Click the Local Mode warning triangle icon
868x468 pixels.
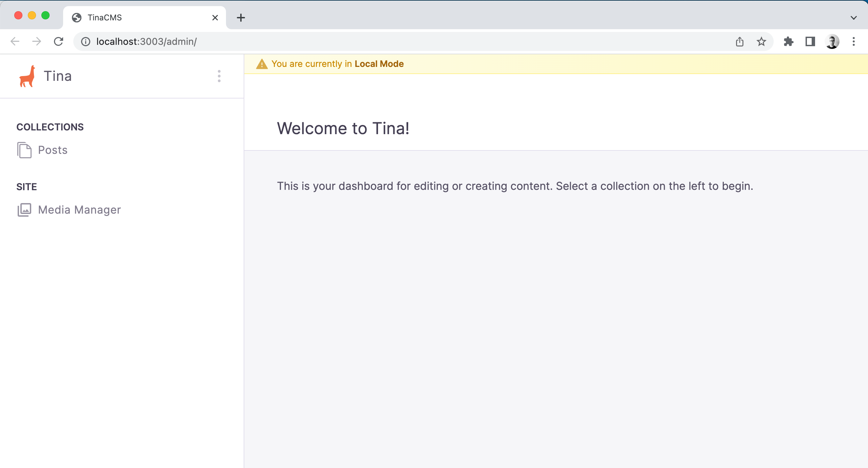pyautogui.click(x=262, y=64)
